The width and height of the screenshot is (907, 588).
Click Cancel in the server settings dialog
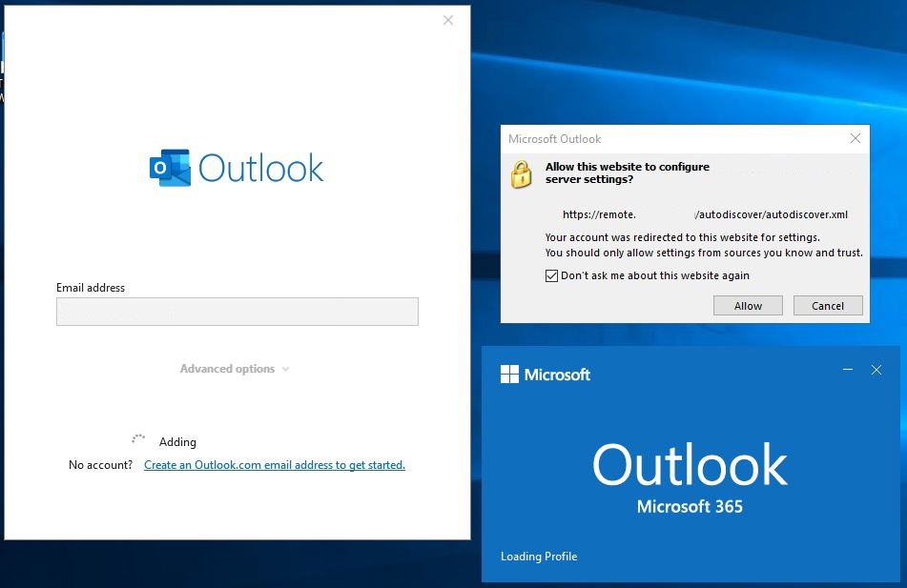coord(828,306)
